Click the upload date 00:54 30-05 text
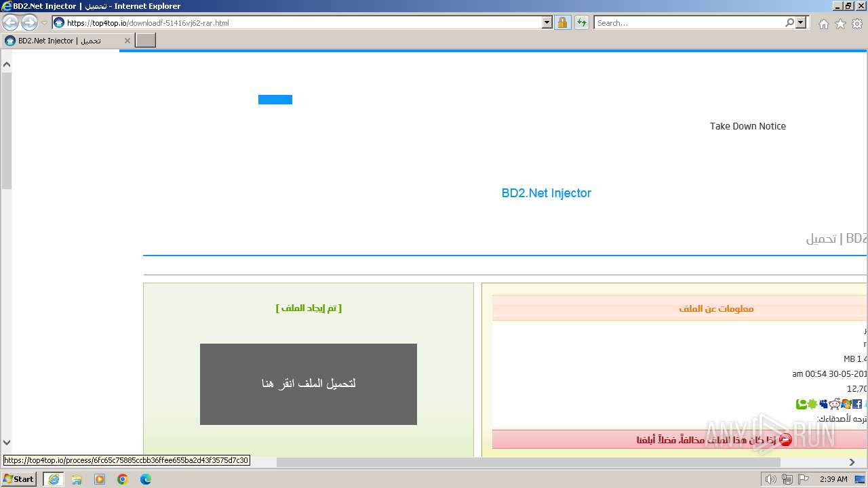The image size is (868, 488). point(830,374)
